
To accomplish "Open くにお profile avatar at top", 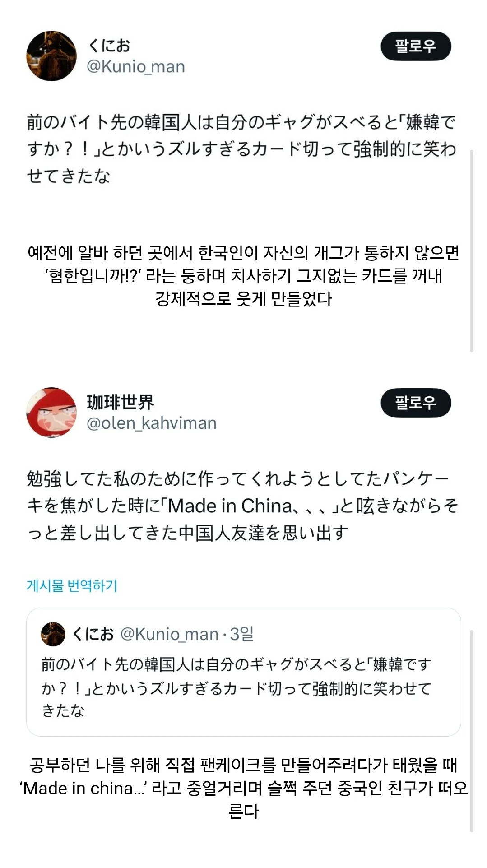I will tap(51, 56).
